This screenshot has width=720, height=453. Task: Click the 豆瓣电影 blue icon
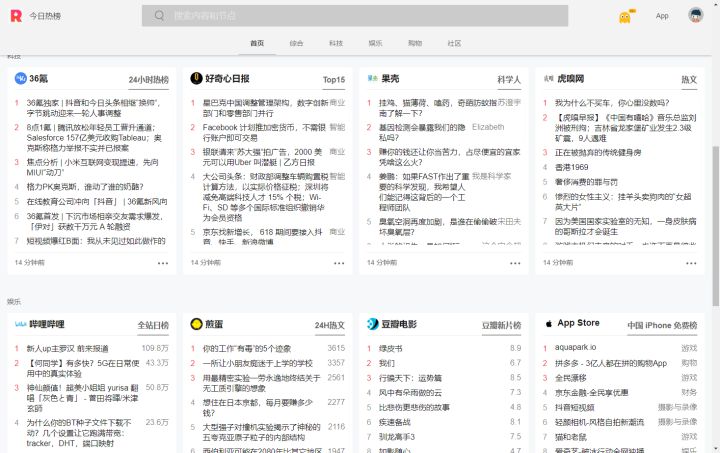(x=372, y=324)
